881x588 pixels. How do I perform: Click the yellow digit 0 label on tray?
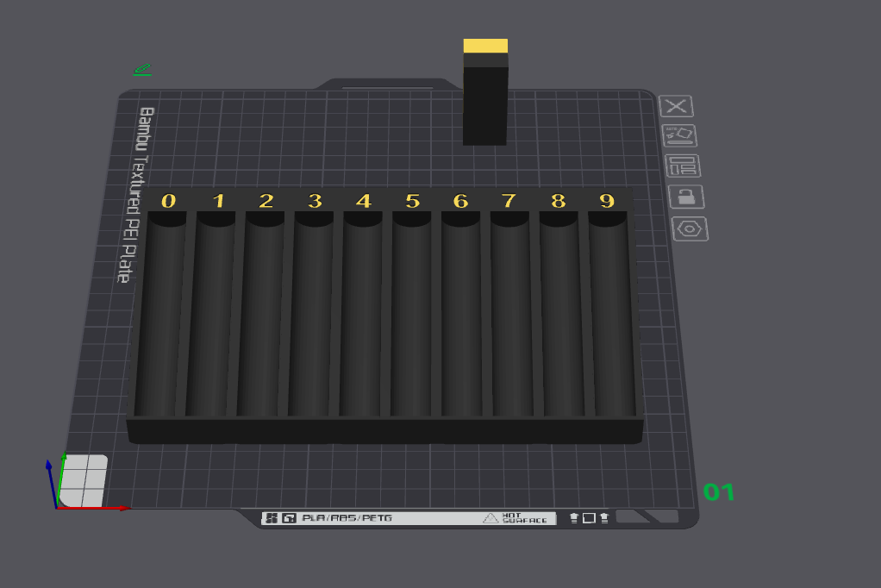169,201
